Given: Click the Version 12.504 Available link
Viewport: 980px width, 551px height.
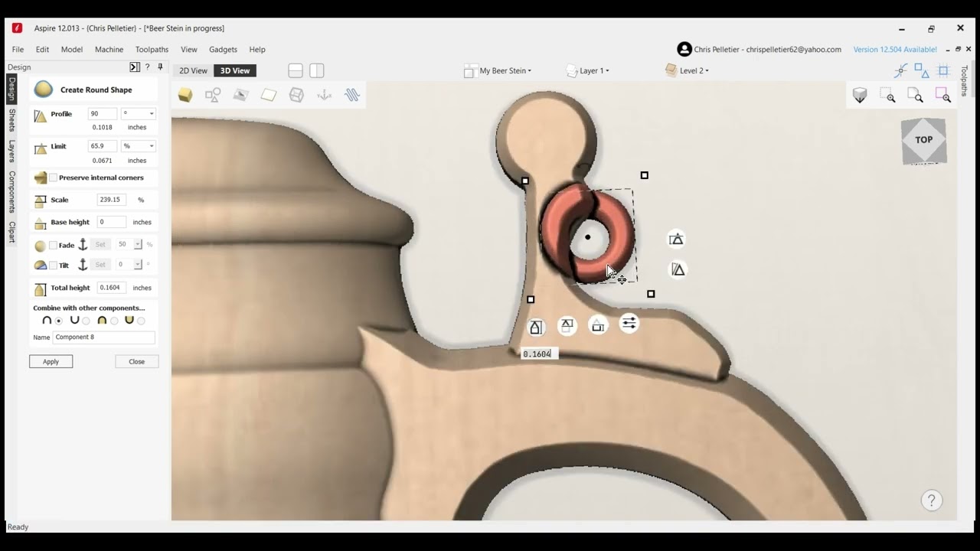Looking at the screenshot, I should 895,49.
